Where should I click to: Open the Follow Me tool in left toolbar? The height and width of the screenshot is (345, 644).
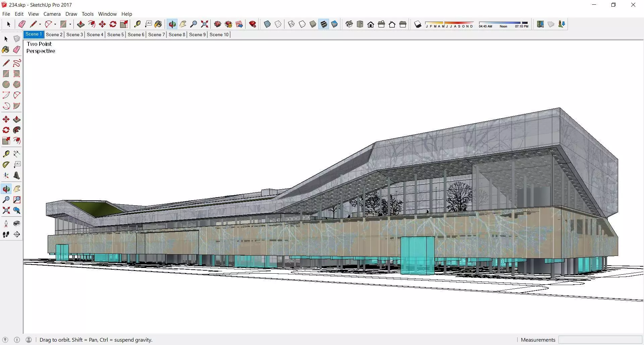(17, 130)
